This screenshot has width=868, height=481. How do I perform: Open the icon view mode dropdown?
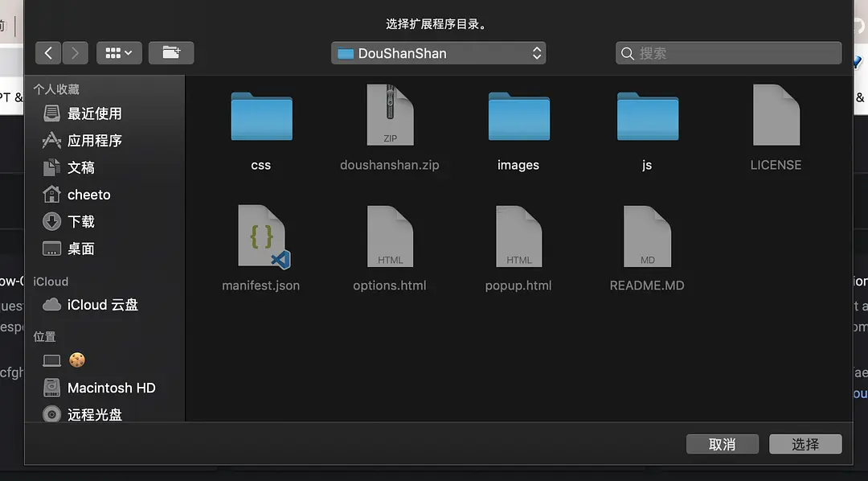click(x=119, y=53)
